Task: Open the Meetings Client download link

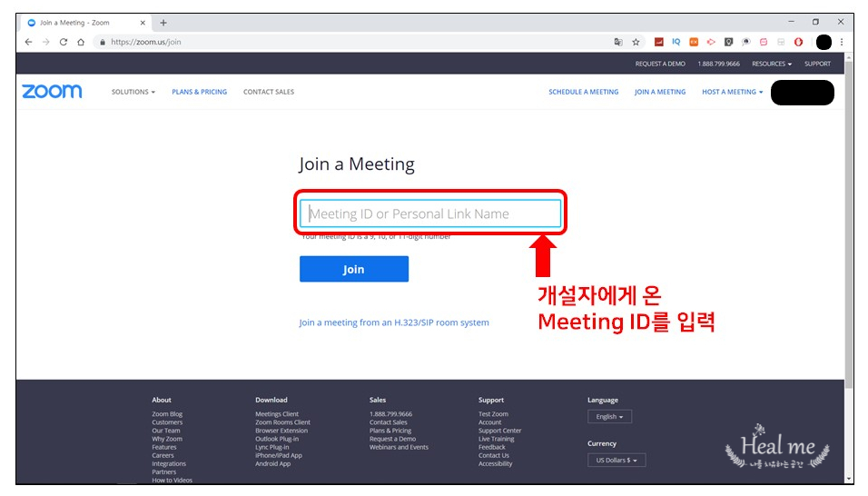Action: click(277, 414)
